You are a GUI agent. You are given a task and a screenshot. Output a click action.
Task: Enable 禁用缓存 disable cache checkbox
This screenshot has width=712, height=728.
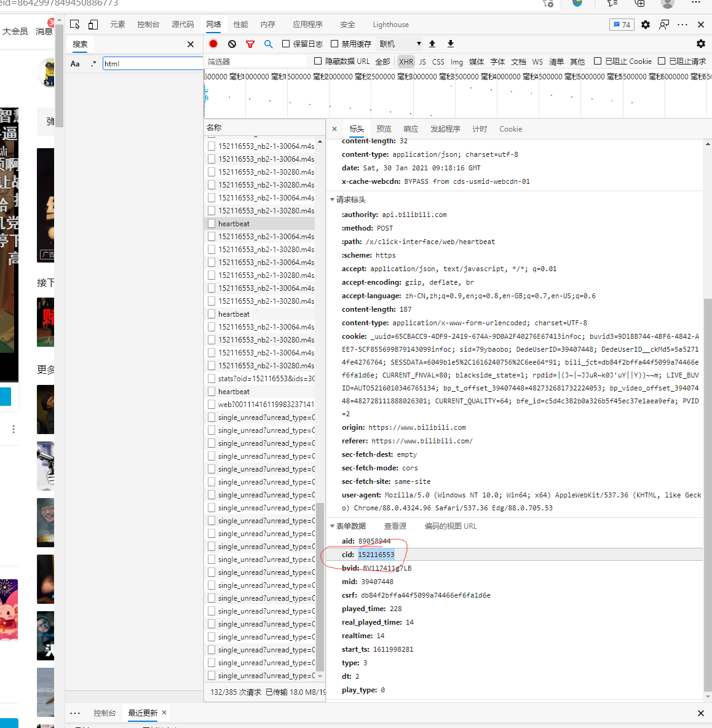tap(334, 44)
